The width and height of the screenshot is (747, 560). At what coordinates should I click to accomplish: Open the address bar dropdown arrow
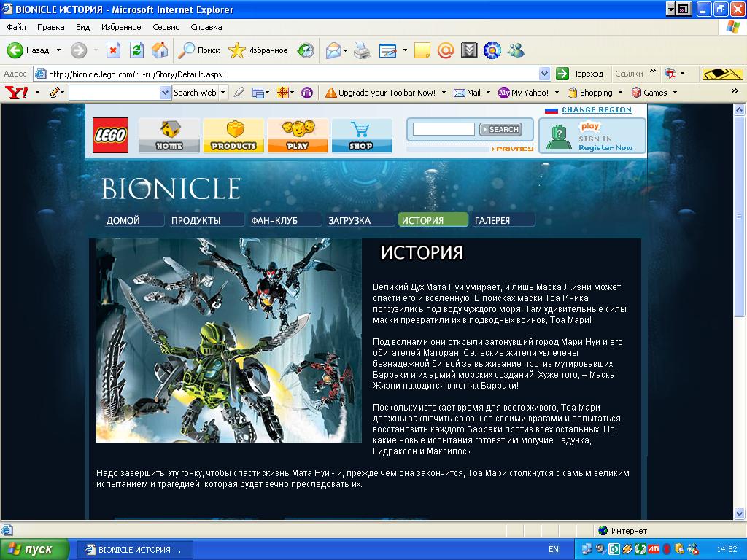tap(544, 74)
